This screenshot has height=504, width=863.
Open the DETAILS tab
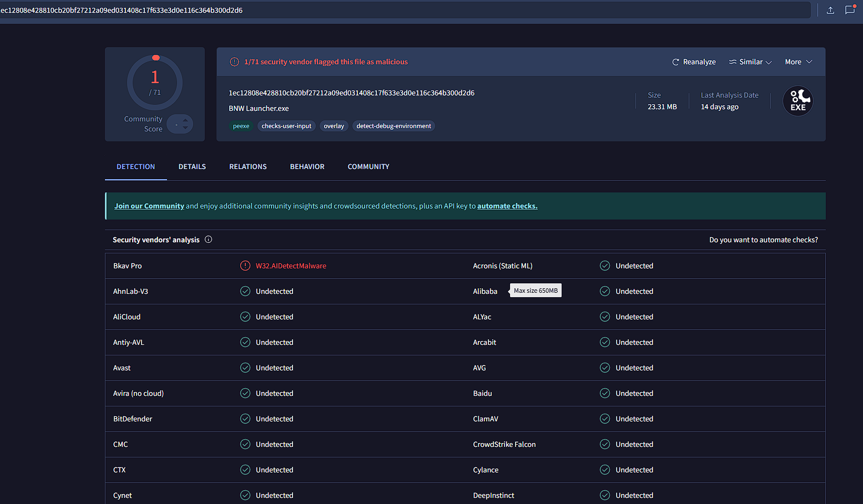[192, 166]
